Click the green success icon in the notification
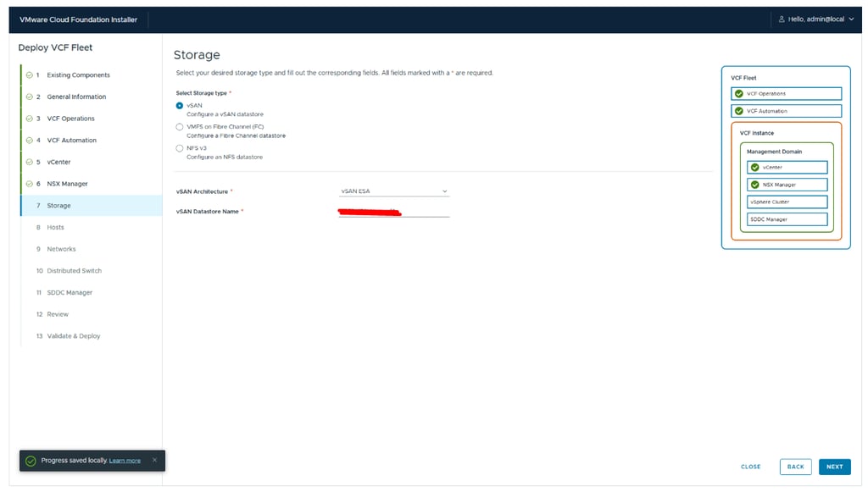This screenshot has width=868, height=492. (31, 461)
